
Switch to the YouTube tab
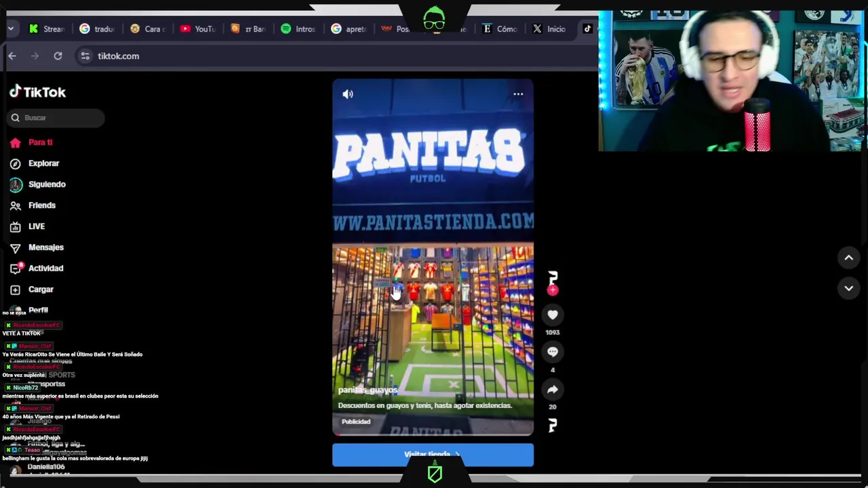(198, 29)
